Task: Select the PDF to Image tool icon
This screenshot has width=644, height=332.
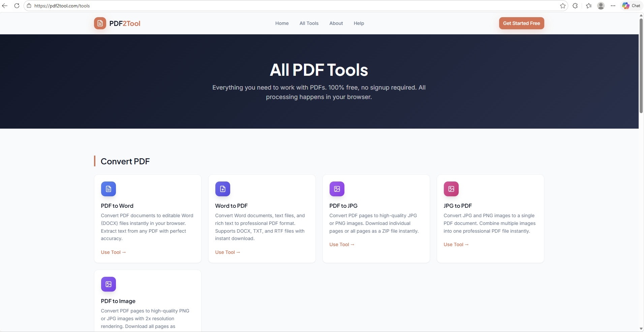Action: [x=108, y=284]
